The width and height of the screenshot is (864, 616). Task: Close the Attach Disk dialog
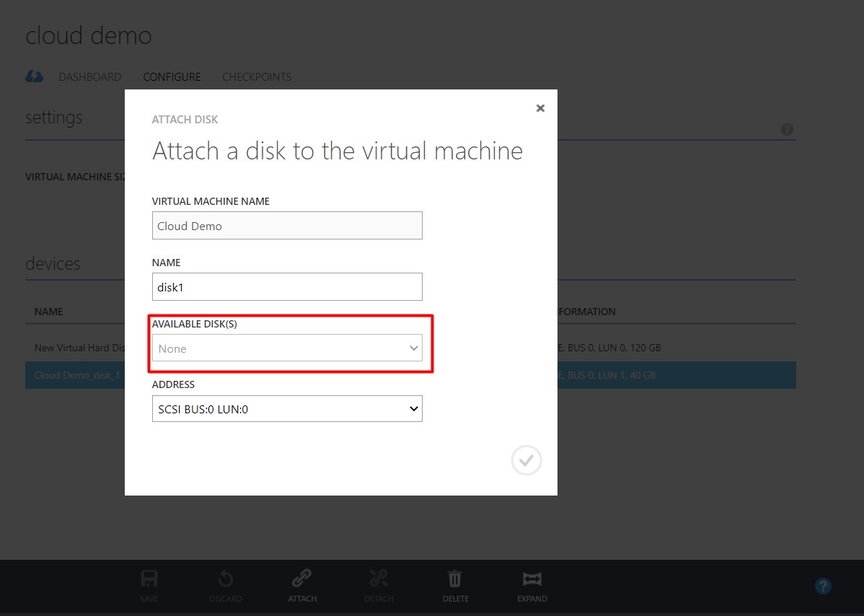[540, 108]
